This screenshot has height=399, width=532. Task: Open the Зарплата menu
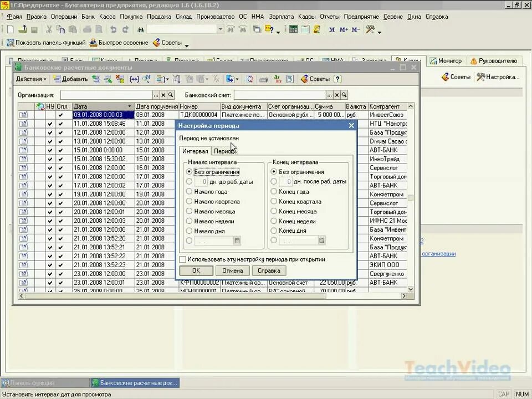point(282,17)
